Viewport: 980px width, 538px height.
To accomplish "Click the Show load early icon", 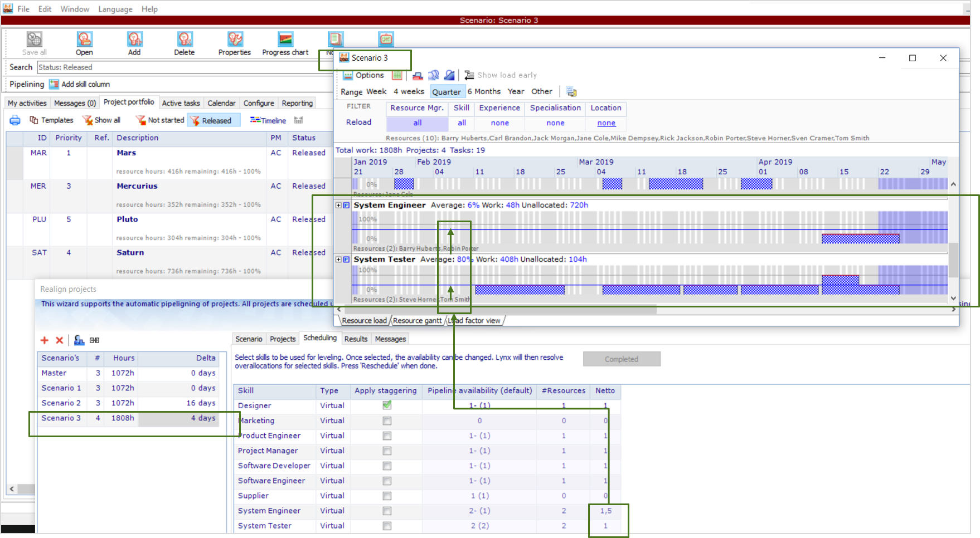I will click(x=469, y=75).
